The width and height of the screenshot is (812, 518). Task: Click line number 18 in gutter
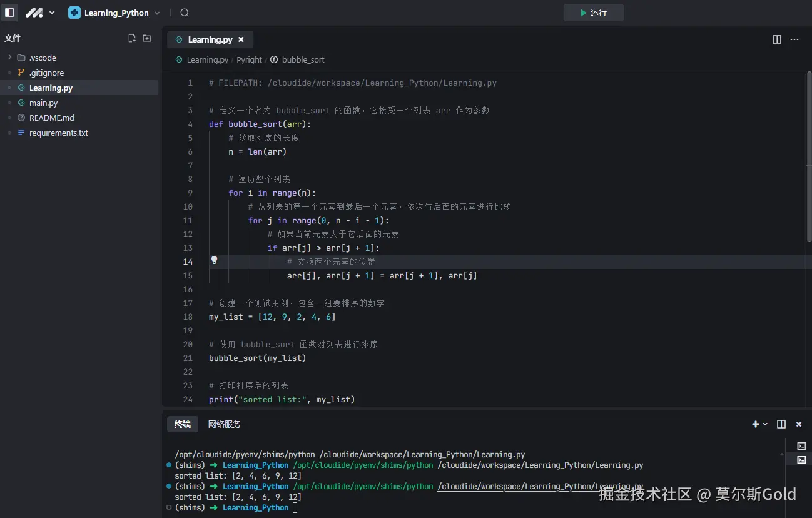[188, 317]
